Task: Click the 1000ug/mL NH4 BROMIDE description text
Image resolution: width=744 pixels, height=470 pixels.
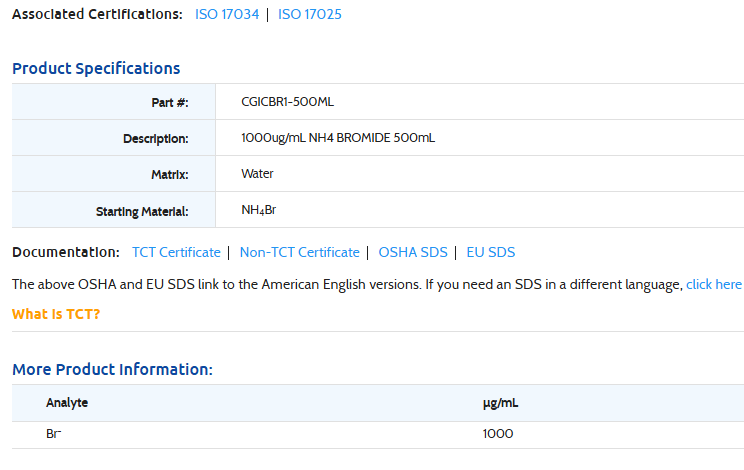Action: pos(338,138)
